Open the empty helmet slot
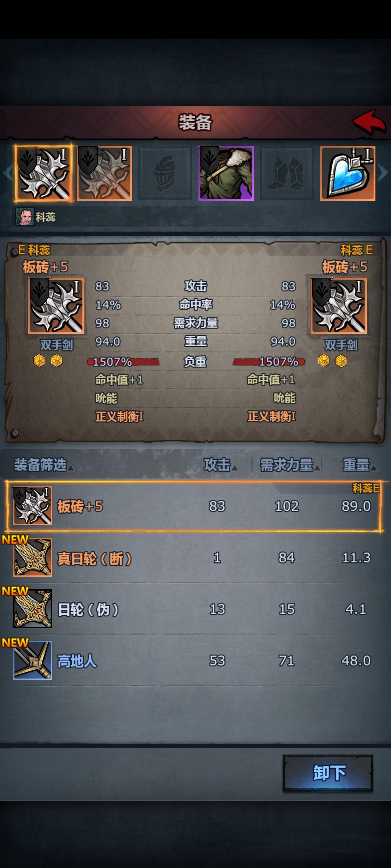This screenshot has width=391, height=868. pos(165,173)
